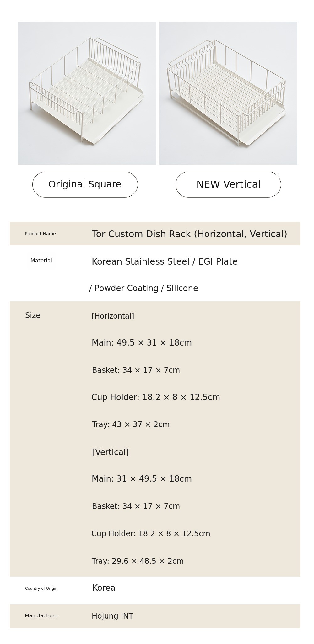
Task: Click Korean Stainless Steel / EGI Plate text
Action: [165, 261]
